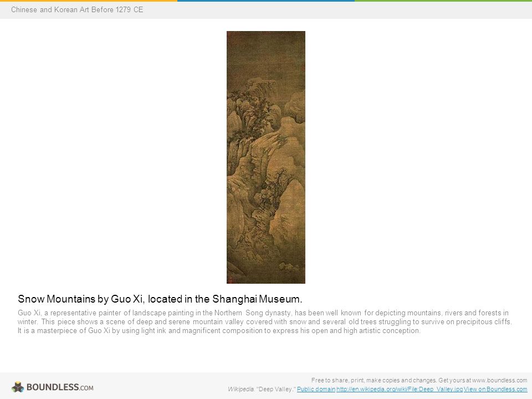Open the Public domain link
Viewport: 532px width, 399px height.
tap(316, 389)
